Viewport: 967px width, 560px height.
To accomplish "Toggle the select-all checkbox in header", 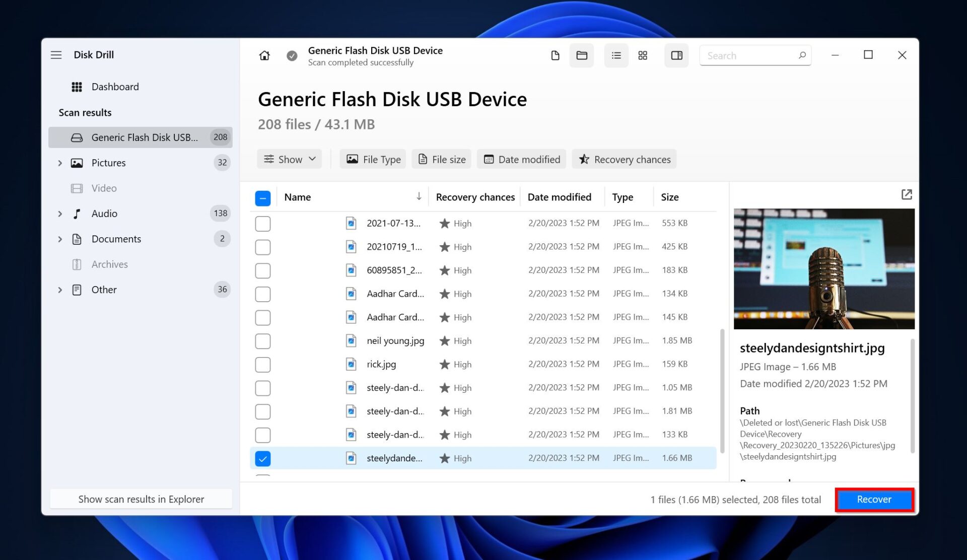I will point(263,198).
